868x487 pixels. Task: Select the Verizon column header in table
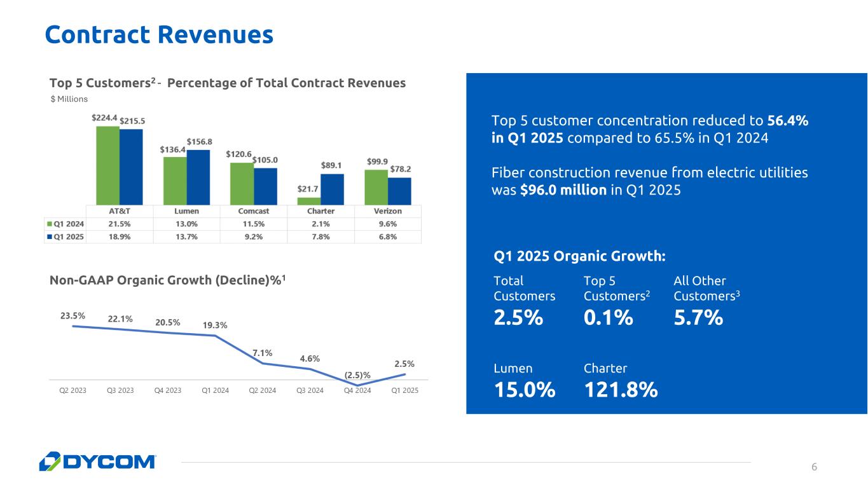pos(387,211)
